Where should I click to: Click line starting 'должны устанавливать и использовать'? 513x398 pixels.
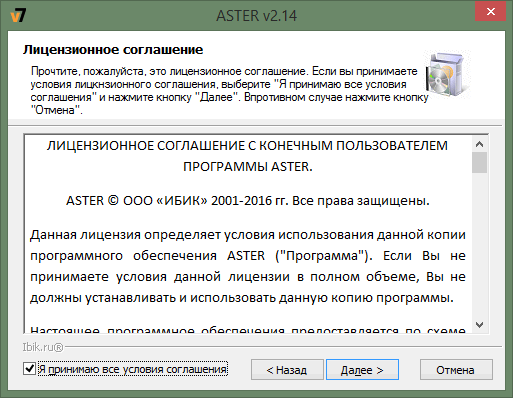click(242, 298)
